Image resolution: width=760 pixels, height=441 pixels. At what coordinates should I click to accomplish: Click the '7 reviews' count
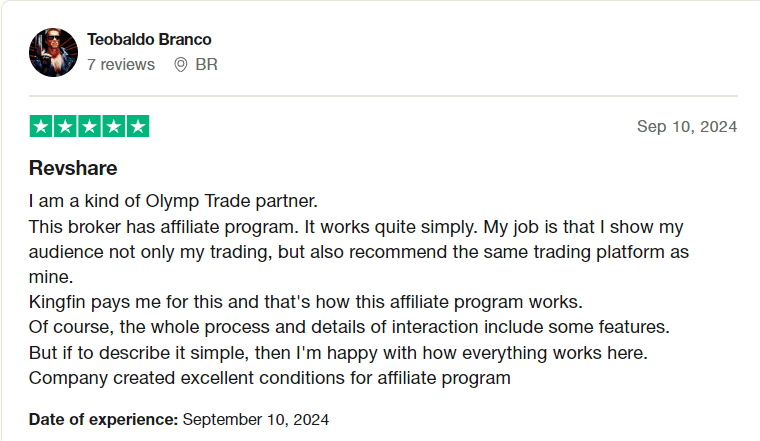pos(121,65)
